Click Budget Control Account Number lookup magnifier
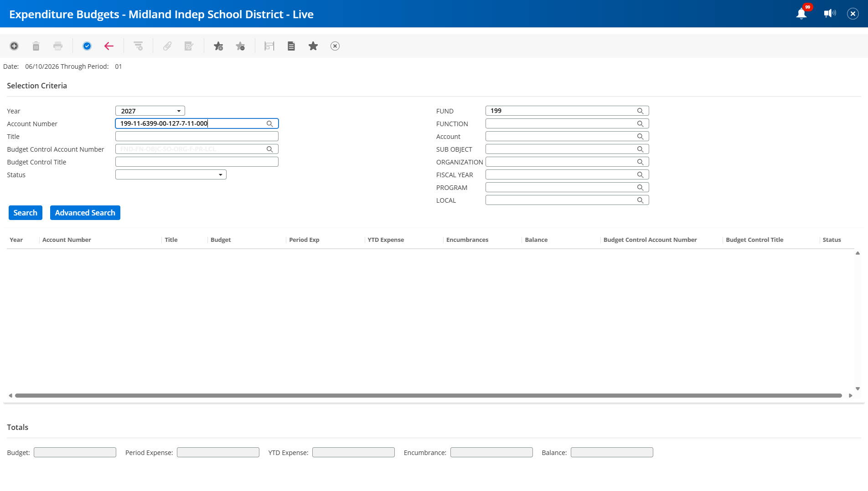 (270, 149)
